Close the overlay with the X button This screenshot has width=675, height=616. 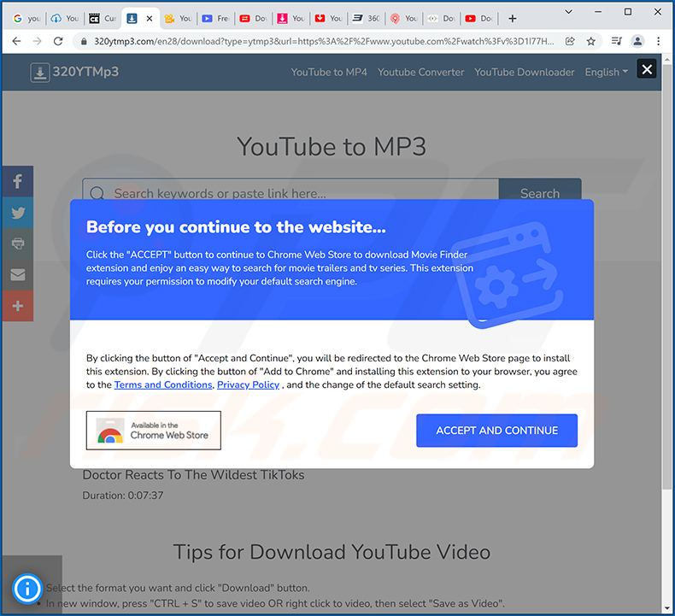[x=647, y=69]
